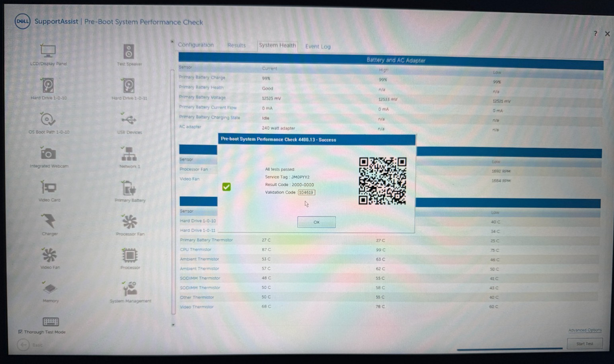Switch to the Event Log tab
Image resolution: width=614 pixels, height=364 pixels.
pos(318,47)
